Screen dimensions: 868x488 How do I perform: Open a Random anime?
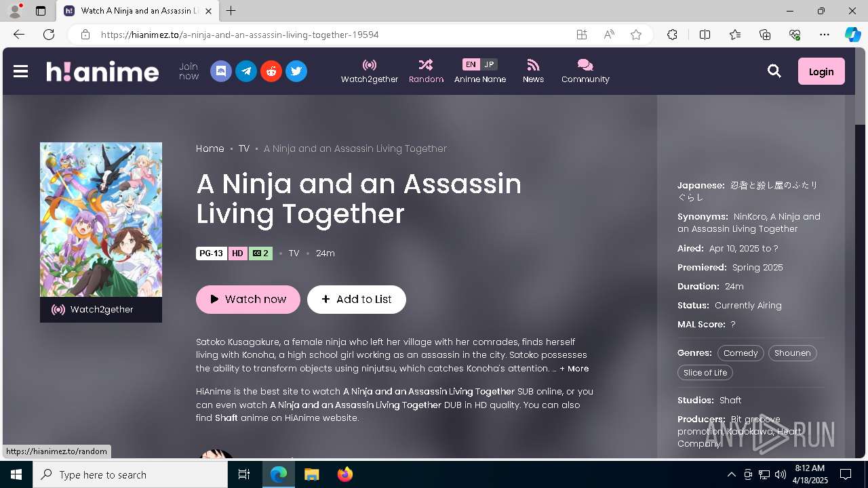[426, 71]
